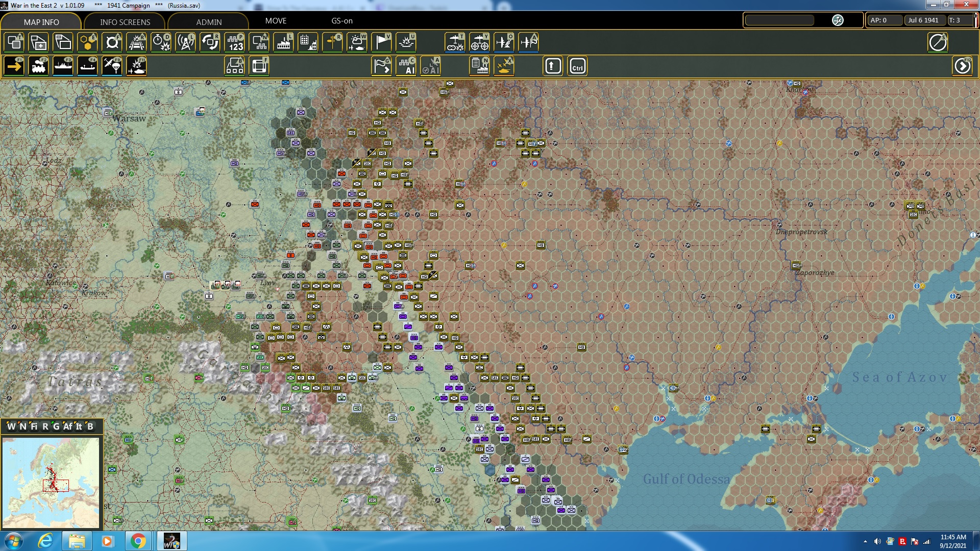Expand the Shift up-arrow toolbar button

pyautogui.click(x=553, y=66)
